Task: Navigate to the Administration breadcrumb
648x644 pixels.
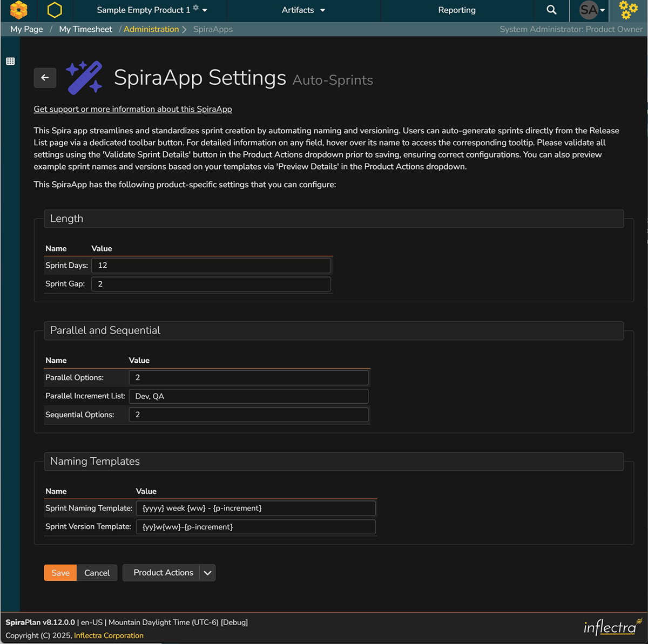Action: pos(151,29)
